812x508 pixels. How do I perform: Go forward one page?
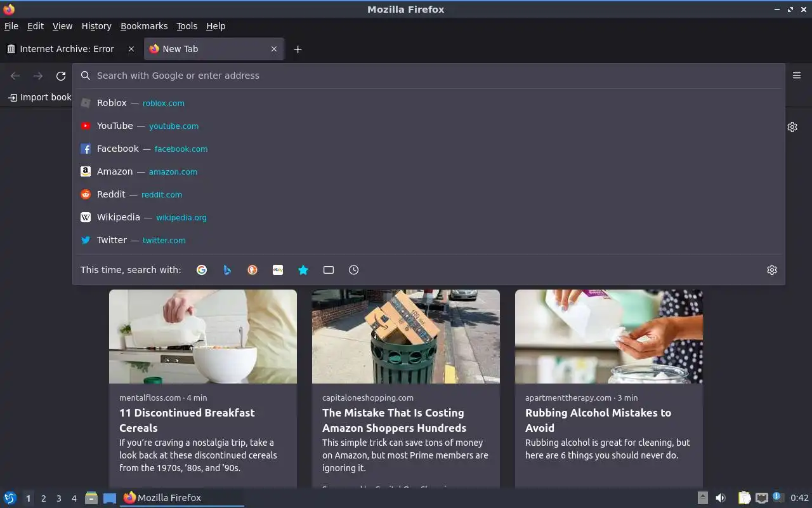[38, 76]
